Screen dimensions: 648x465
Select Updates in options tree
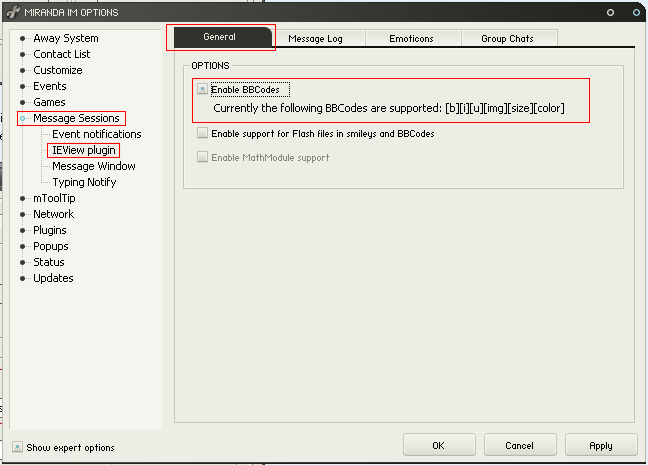pos(53,278)
